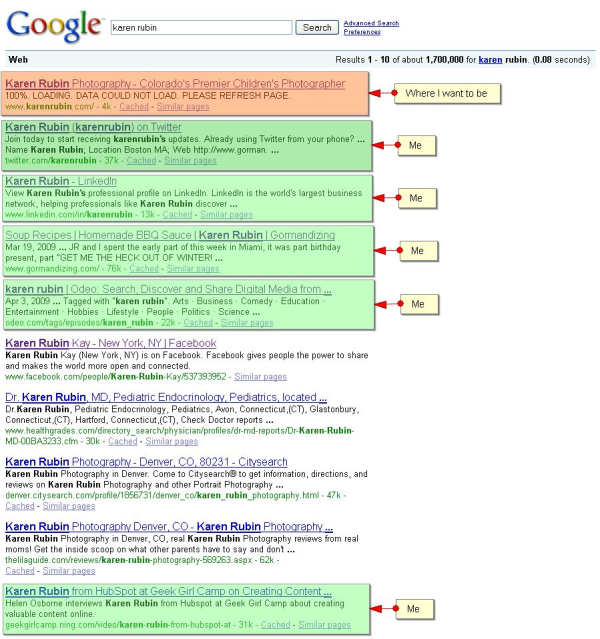Screen dimensions: 600x639
Task: Click the Google logo
Action: pos(54,26)
